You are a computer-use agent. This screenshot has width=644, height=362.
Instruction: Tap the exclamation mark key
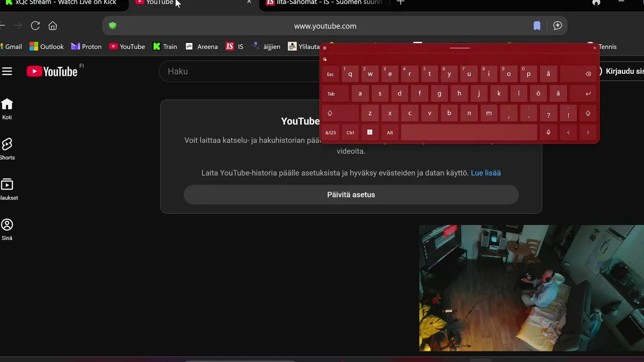click(569, 113)
